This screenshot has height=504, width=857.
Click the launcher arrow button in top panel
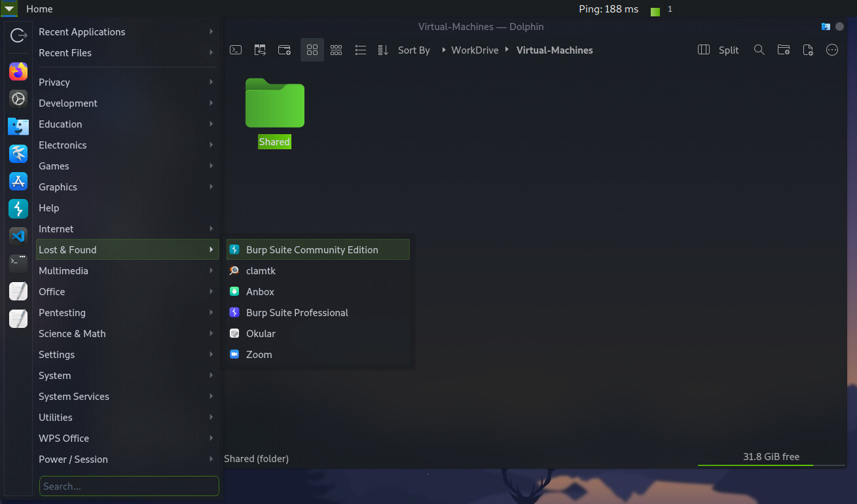pyautogui.click(x=9, y=9)
